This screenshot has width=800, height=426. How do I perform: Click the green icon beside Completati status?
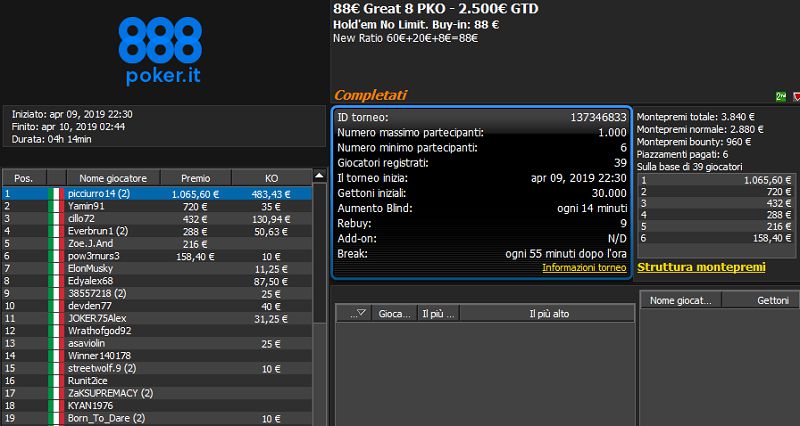[780, 96]
